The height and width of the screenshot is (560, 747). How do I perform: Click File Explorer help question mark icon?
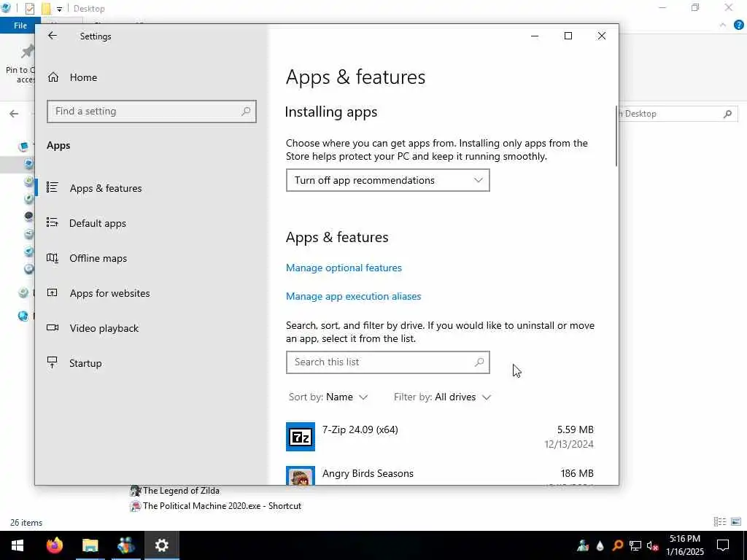coord(739,26)
